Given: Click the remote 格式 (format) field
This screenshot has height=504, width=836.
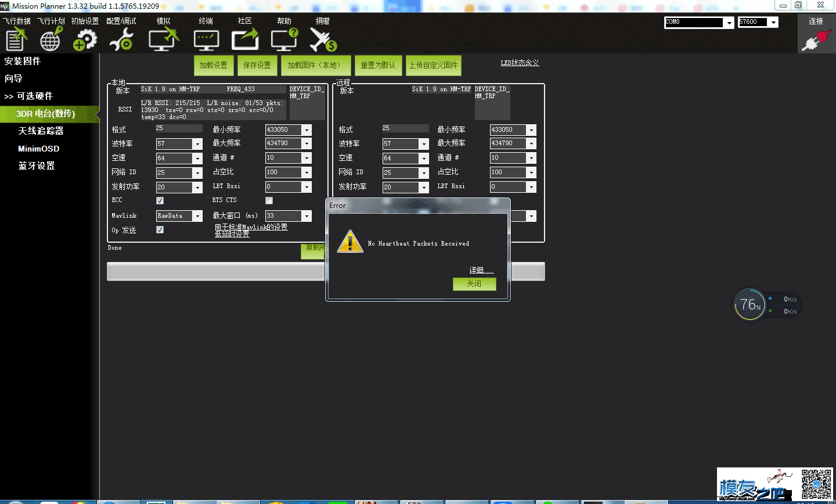Looking at the screenshot, I should [405, 128].
